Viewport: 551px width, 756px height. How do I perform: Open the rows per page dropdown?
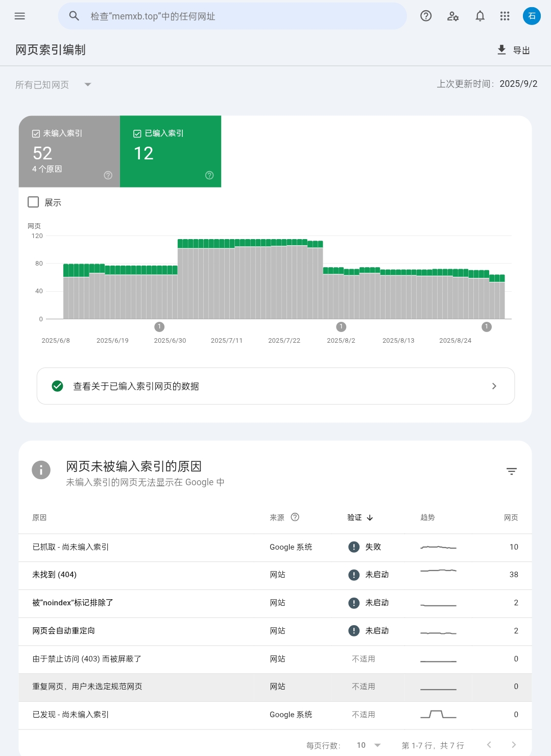point(369,745)
